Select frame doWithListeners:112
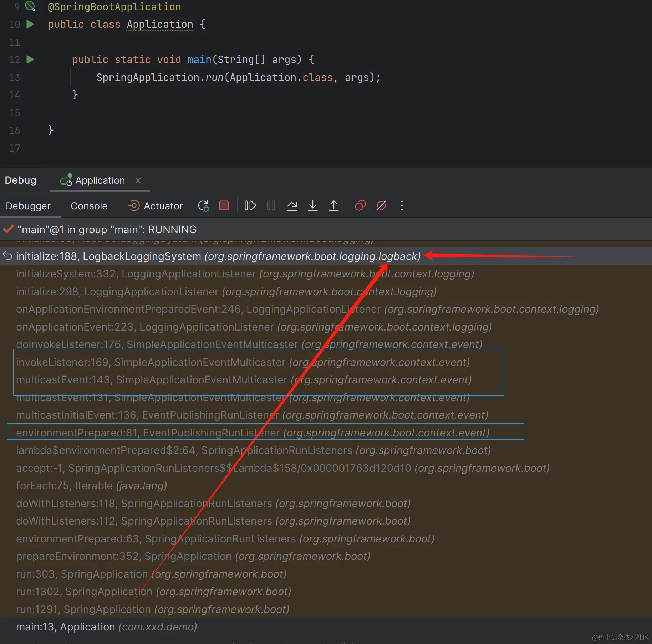The width and height of the screenshot is (652, 644). pyautogui.click(x=326, y=521)
